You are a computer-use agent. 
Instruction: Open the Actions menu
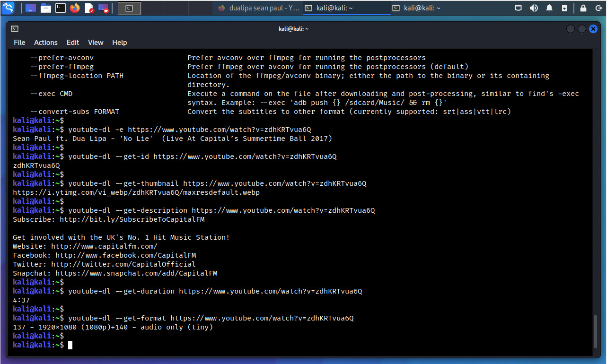tap(46, 43)
